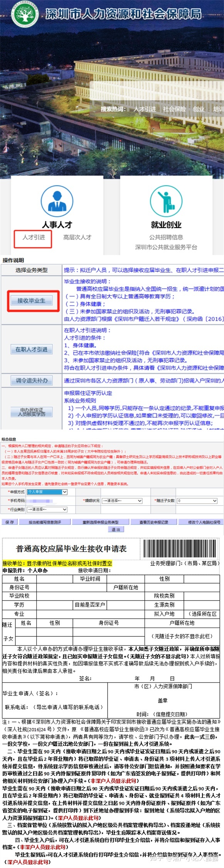Image resolution: width=224 pixels, height=868 pixels.
Task: Expand the 婚姻状况 dropdown
Action: 122,501
